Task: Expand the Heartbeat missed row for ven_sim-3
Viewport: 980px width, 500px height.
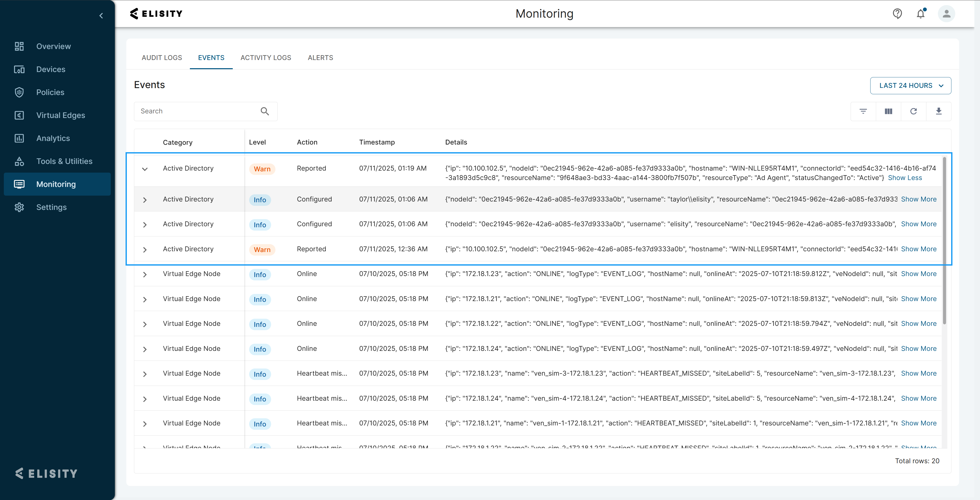Action: pos(145,374)
